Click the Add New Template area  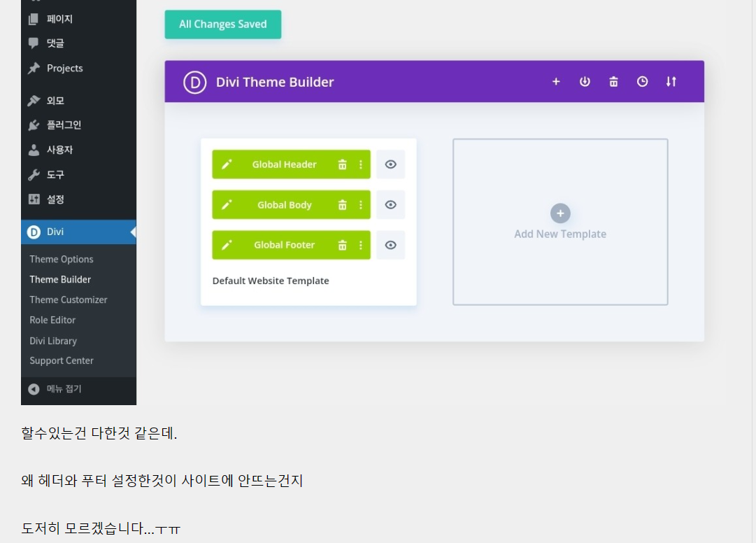tap(559, 222)
